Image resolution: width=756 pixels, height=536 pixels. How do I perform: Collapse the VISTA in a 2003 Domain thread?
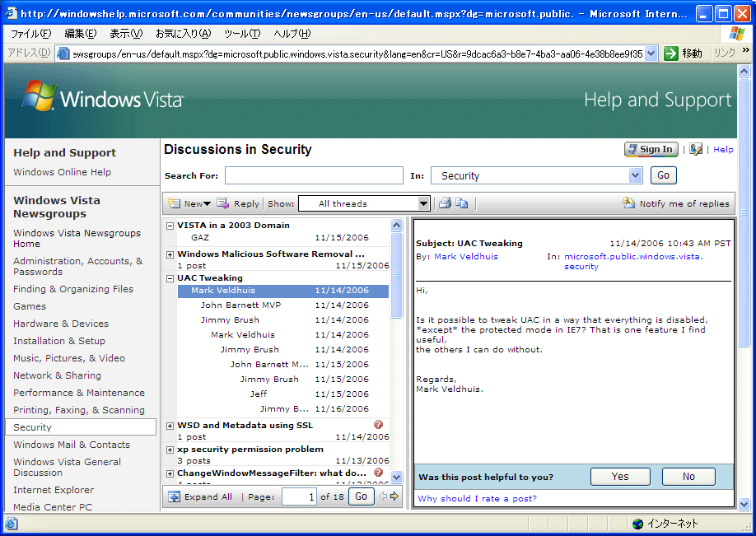[170, 226]
